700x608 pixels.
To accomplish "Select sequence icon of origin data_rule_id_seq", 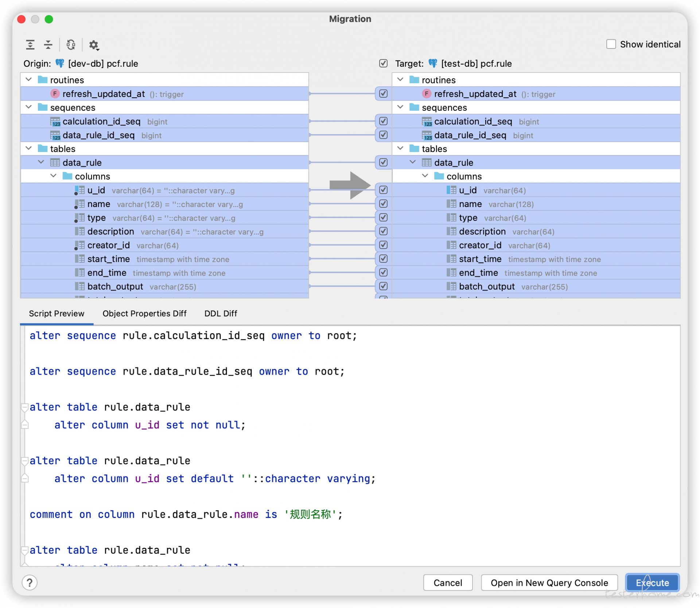I will click(x=55, y=135).
